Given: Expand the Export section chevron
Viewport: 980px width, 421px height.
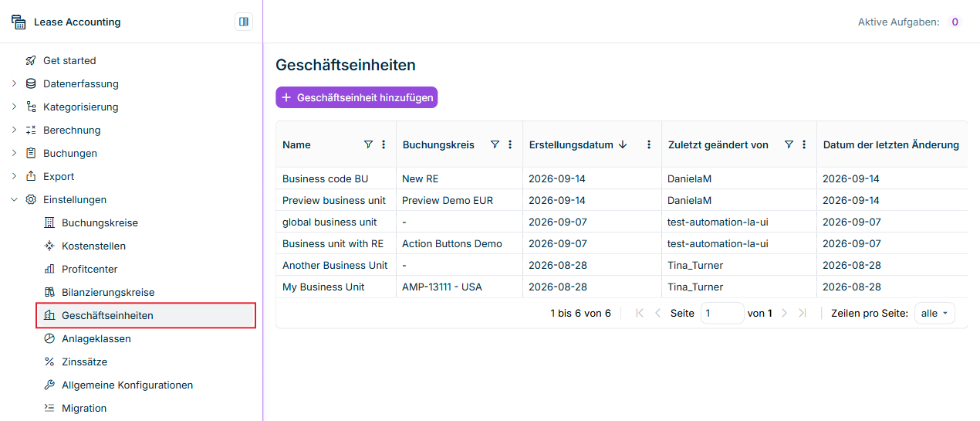Looking at the screenshot, I should click(x=14, y=176).
